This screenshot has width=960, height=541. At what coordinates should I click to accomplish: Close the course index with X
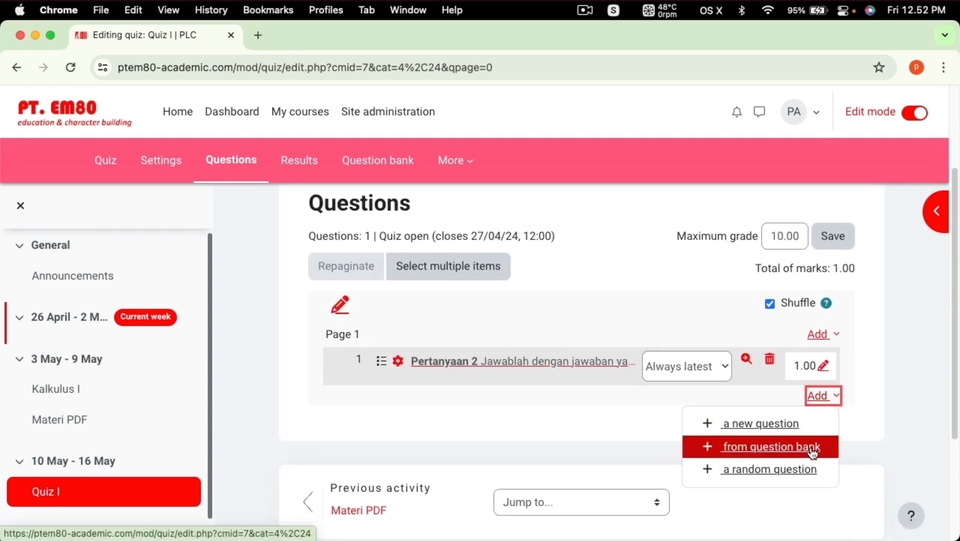pos(20,206)
